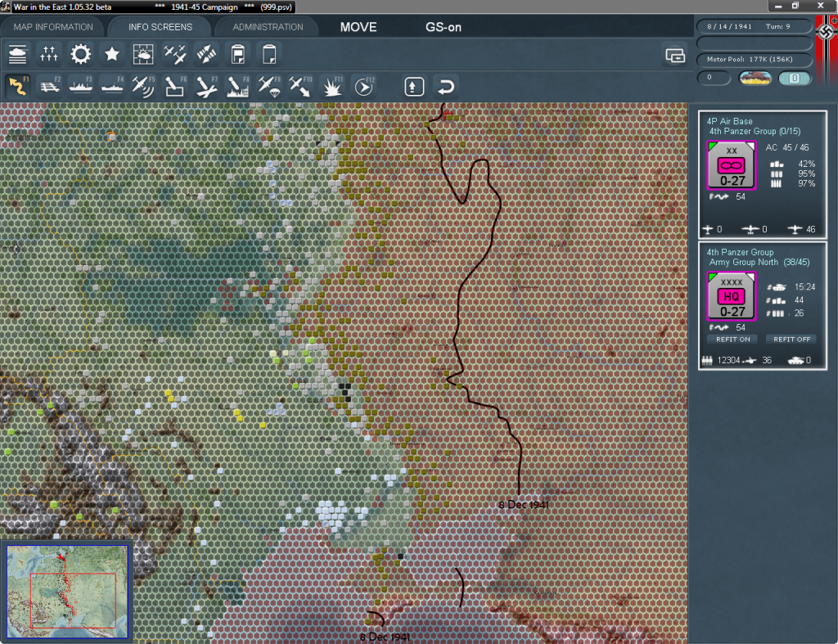Switch to the Info Screens tab
This screenshot has height=644, width=838.
point(160,27)
